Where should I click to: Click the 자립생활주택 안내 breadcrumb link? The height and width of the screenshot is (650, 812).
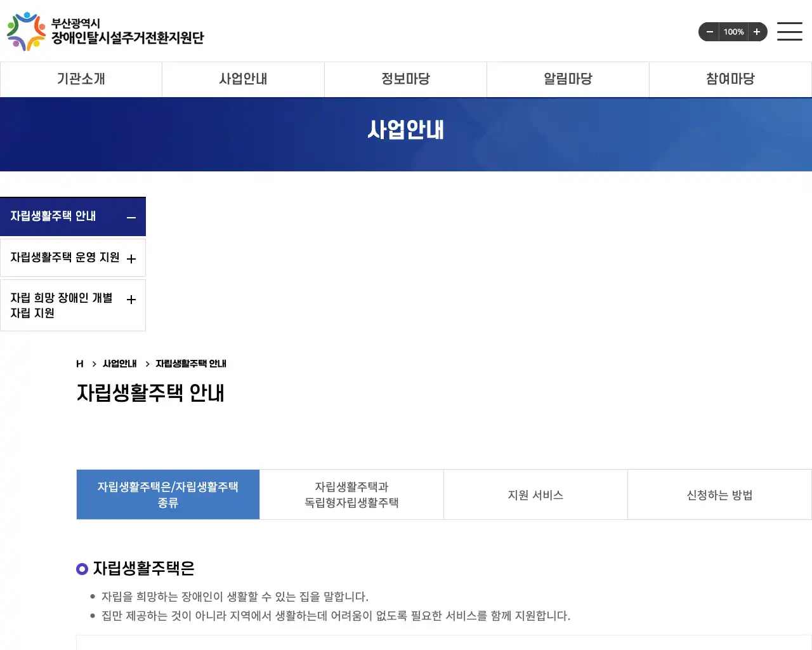click(191, 364)
